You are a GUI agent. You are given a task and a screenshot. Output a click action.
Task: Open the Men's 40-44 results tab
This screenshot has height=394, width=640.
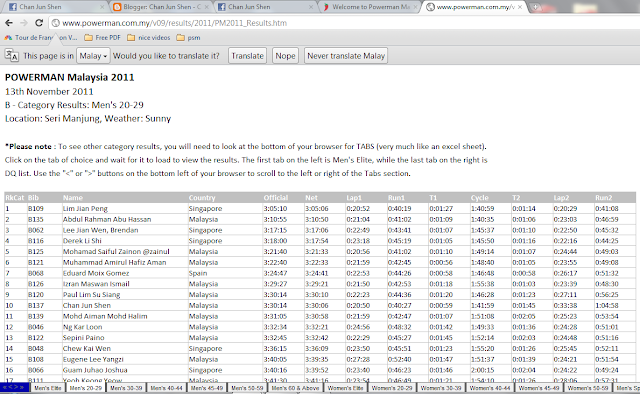pos(167,388)
